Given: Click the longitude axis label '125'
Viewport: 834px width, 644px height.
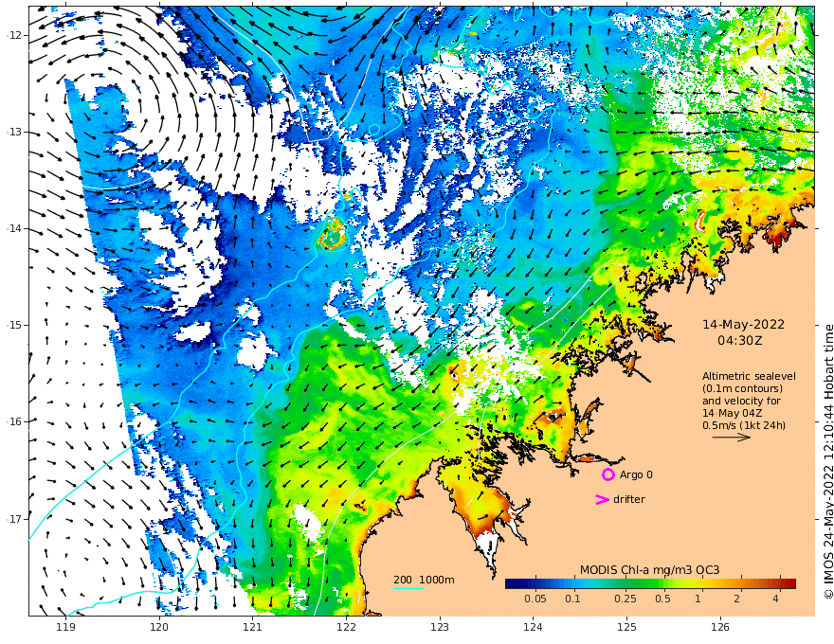Looking at the screenshot, I should 626,628.
